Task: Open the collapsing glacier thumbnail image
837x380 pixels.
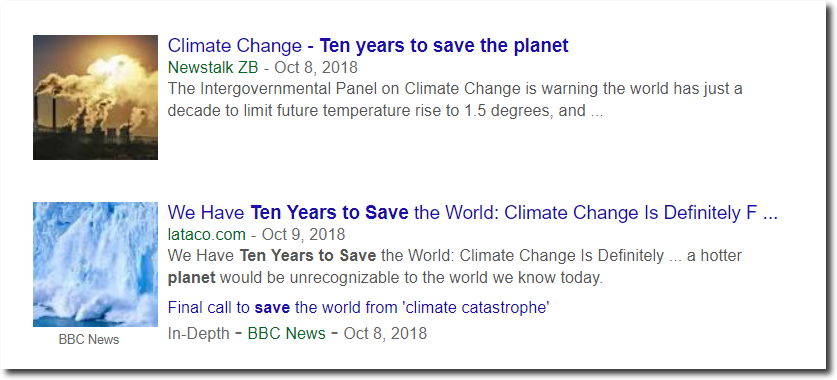Action: (96, 264)
